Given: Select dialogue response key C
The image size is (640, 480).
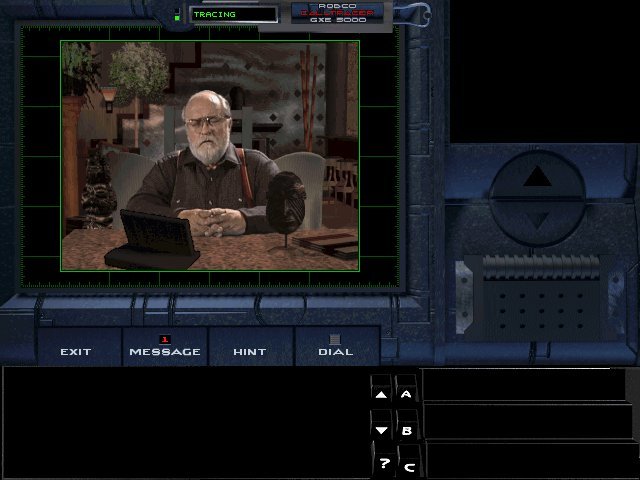Looking at the screenshot, I should point(409,462).
